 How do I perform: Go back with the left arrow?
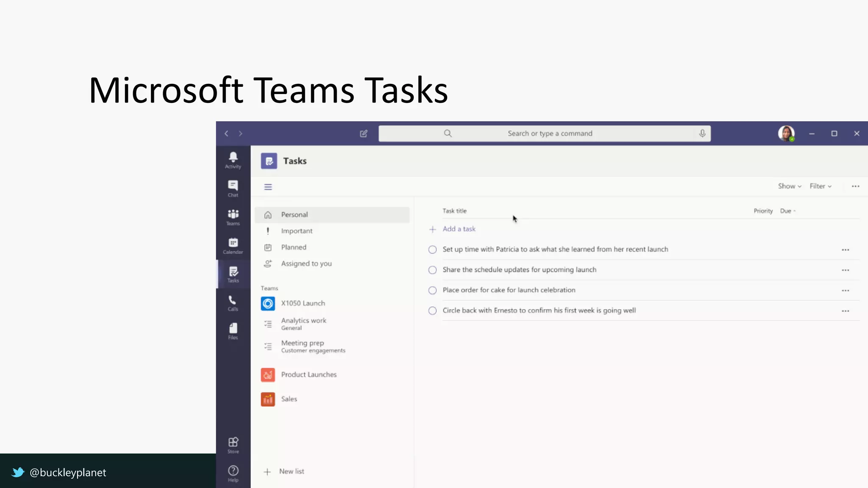(226, 133)
